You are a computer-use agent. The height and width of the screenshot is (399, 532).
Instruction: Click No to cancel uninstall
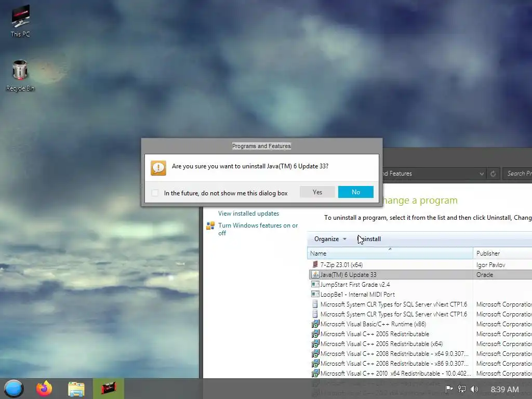(355, 192)
